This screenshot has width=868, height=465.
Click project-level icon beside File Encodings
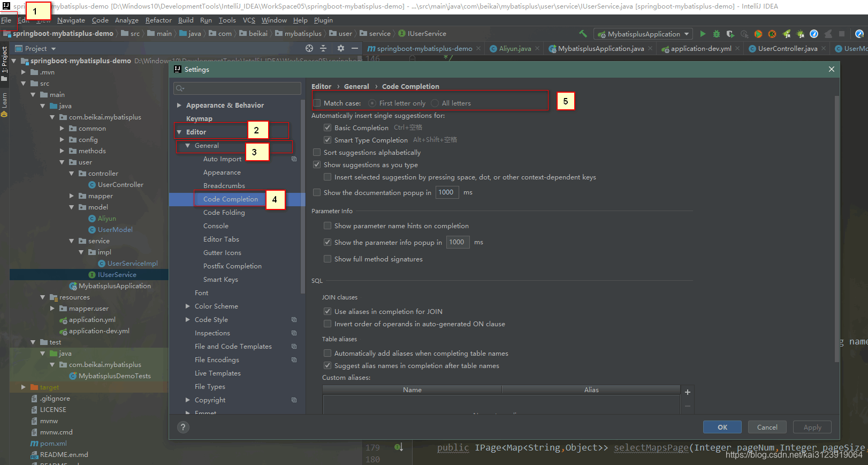[x=294, y=360]
